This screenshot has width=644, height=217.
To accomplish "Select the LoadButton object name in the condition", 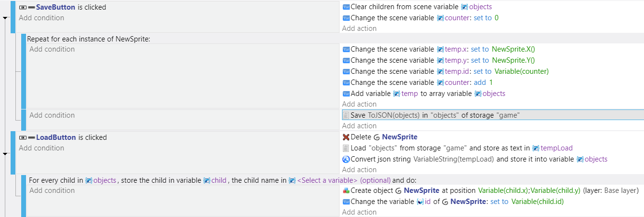I will [56, 137].
